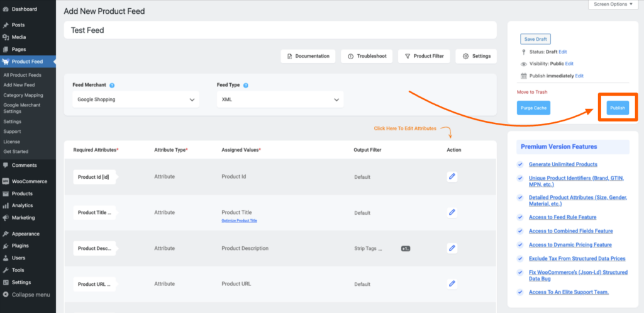Image resolution: width=644 pixels, height=313 pixels.
Task: Click the Media icon in sidebar
Action: click(x=6, y=37)
